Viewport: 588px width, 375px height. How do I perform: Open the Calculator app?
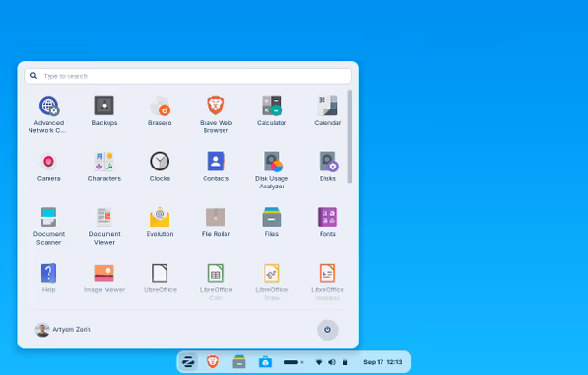pyautogui.click(x=271, y=110)
